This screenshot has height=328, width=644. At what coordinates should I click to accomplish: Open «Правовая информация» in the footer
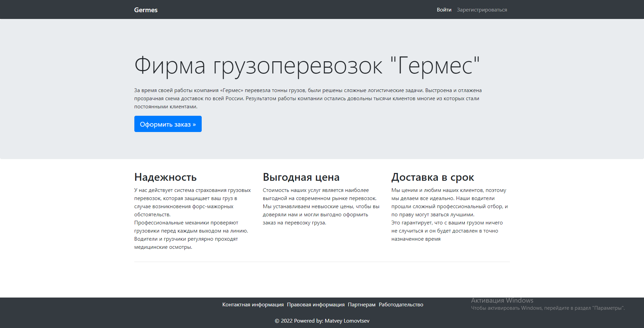click(x=315, y=304)
